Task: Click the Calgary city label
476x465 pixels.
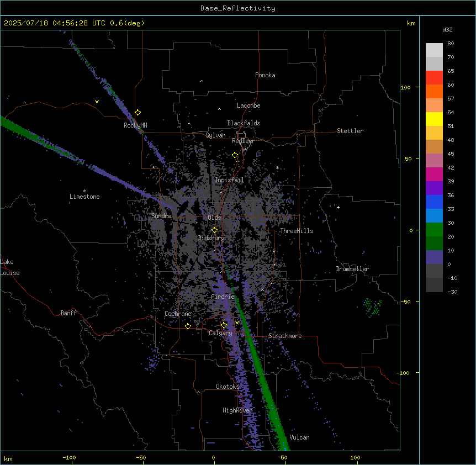Action: [x=220, y=333]
